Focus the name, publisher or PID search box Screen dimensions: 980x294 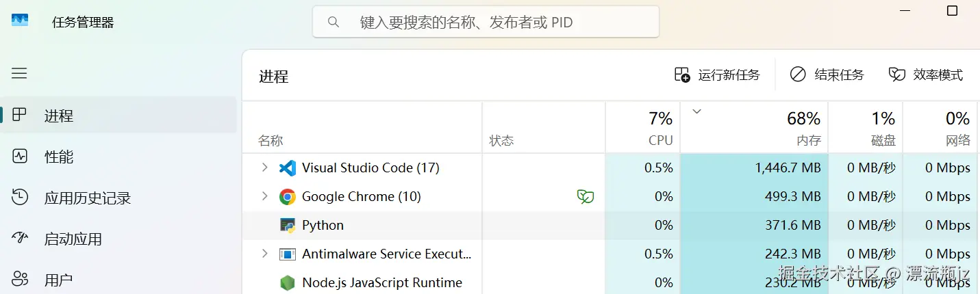(x=486, y=22)
